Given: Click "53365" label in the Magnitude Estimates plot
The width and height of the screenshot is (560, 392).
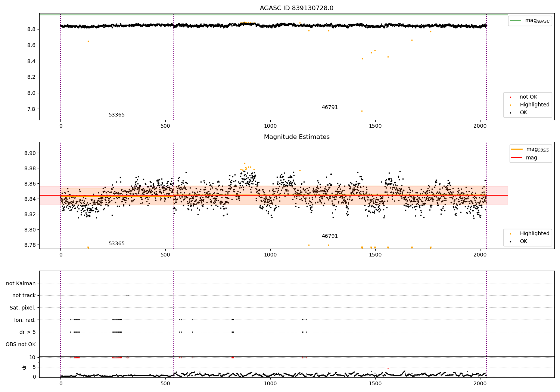Looking at the screenshot, I should [116, 244].
